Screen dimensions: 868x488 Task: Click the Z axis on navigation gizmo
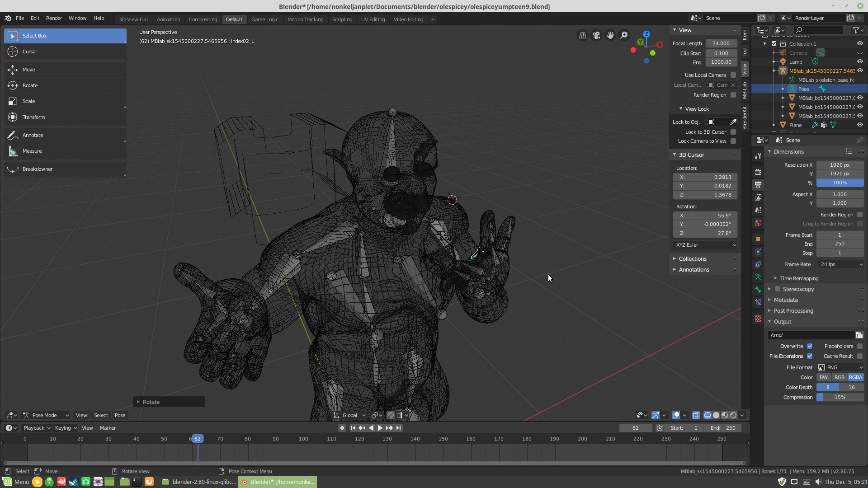646,34
